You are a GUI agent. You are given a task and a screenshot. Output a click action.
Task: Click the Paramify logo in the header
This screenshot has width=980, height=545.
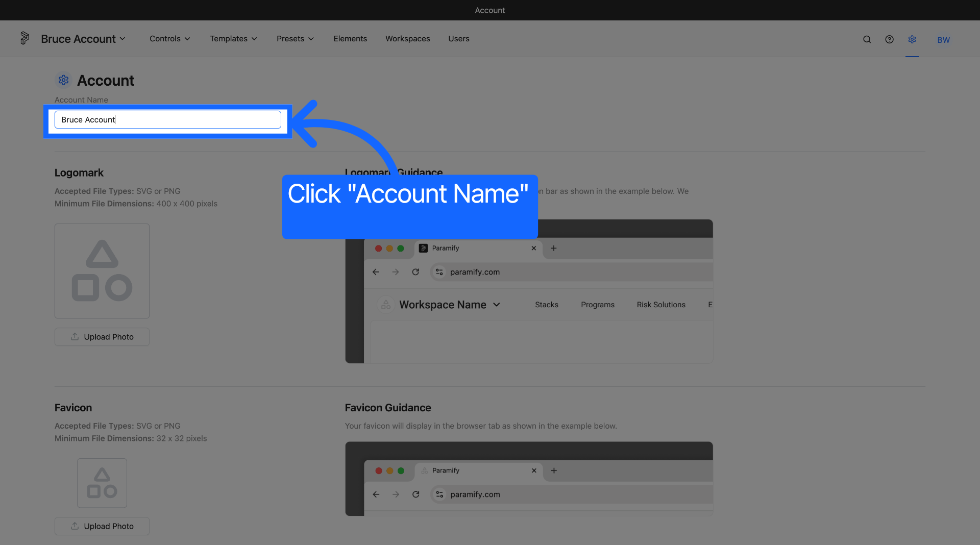tap(24, 38)
